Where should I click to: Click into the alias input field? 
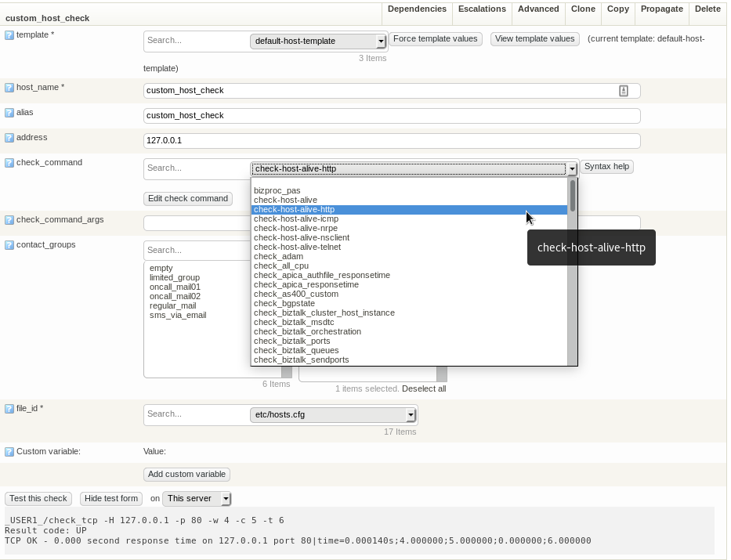coord(392,116)
